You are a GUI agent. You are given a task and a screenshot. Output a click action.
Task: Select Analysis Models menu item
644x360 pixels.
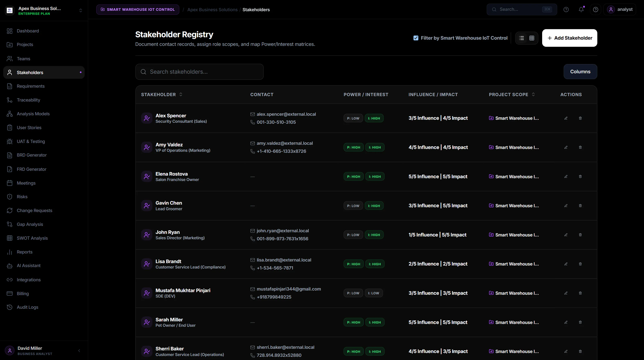pos(44,114)
